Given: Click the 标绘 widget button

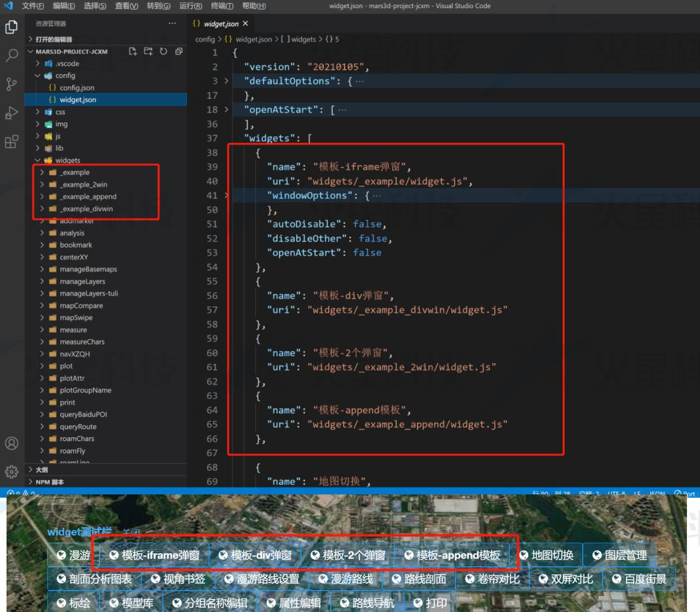Looking at the screenshot, I should pyautogui.click(x=73, y=603).
